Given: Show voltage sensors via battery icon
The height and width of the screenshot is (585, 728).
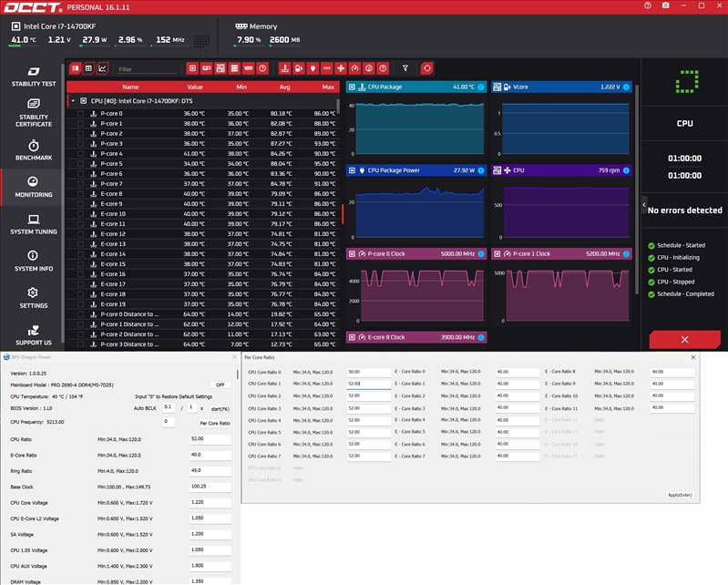Looking at the screenshot, I should pos(299,68).
